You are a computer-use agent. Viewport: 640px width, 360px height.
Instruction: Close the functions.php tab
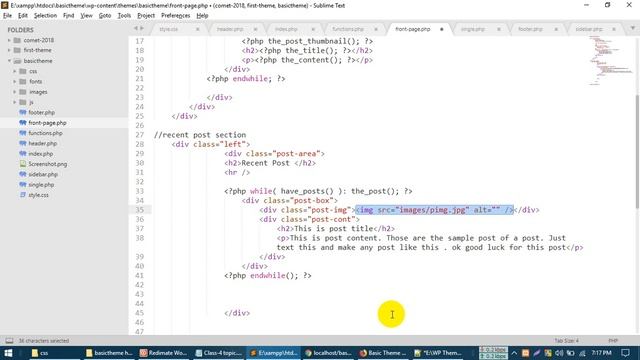point(376,29)
